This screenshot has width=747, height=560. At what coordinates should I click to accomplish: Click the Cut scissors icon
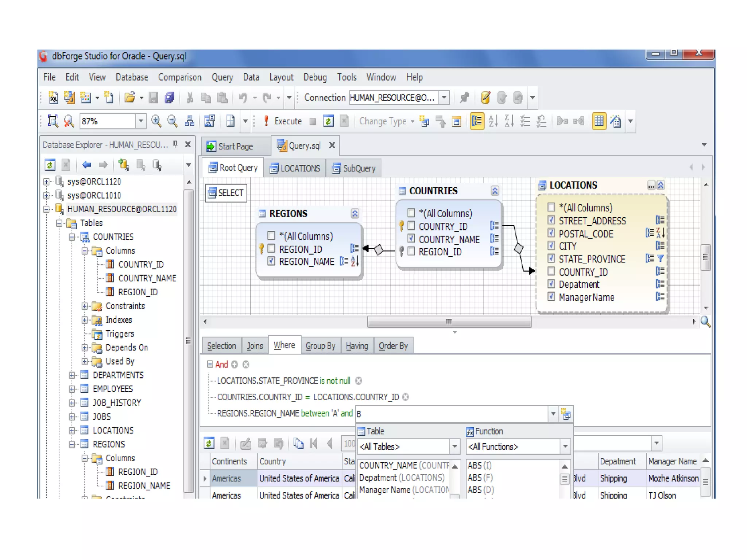(189, 97)
